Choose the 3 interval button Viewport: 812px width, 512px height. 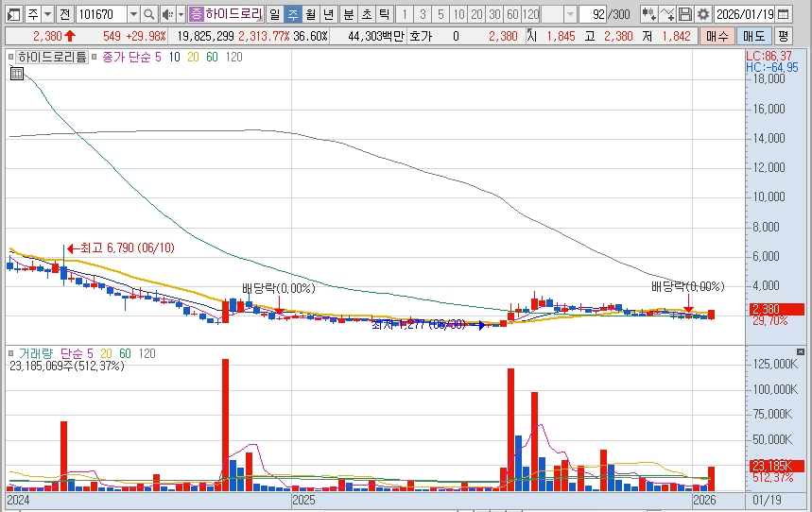pyautogui.click(x=423, y=14)
